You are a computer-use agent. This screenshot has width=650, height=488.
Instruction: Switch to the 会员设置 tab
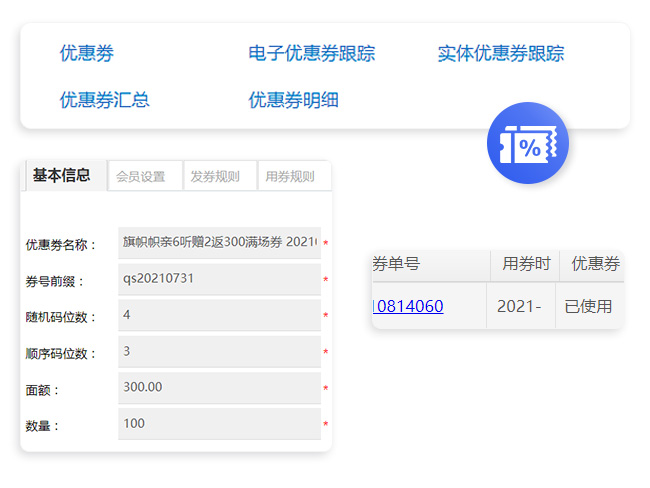pos(141,177)
